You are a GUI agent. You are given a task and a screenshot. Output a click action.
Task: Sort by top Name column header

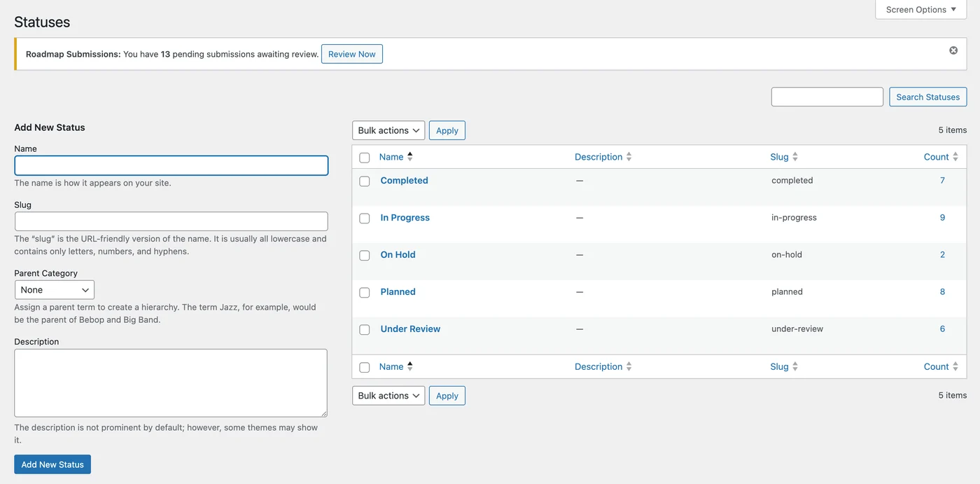point(391,157)
